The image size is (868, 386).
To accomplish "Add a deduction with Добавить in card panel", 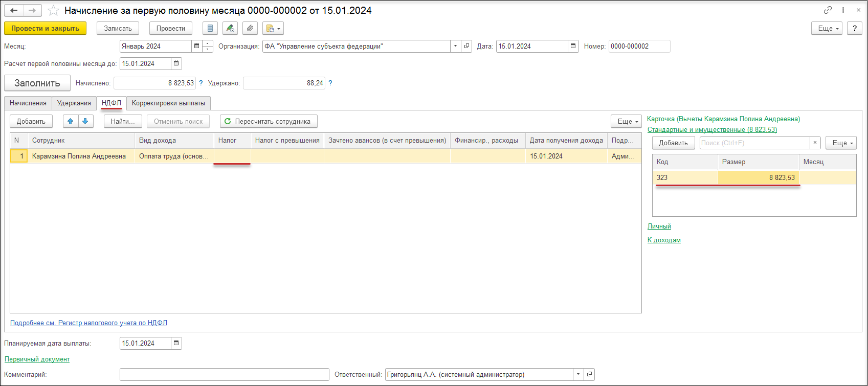I will (x=673, y=143).
